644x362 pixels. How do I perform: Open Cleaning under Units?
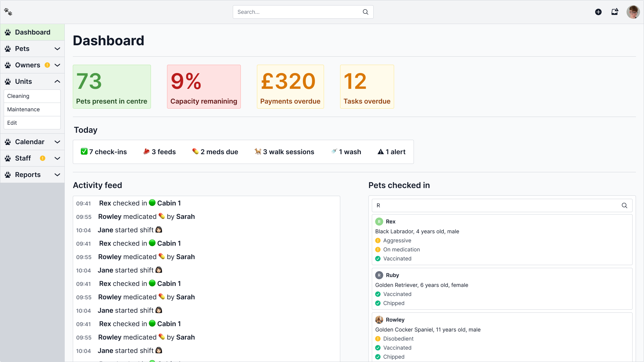(x=18, y=96)
